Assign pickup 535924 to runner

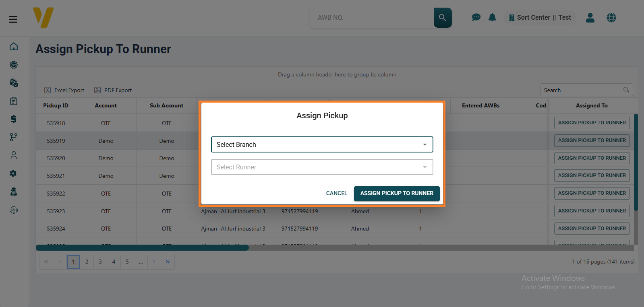[592, 229]
